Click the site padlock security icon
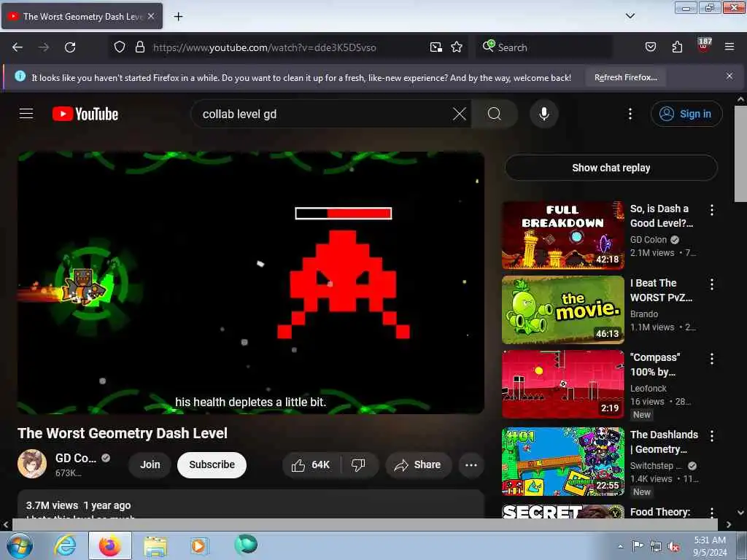The image size is (747, 560). tap(139, 47)
